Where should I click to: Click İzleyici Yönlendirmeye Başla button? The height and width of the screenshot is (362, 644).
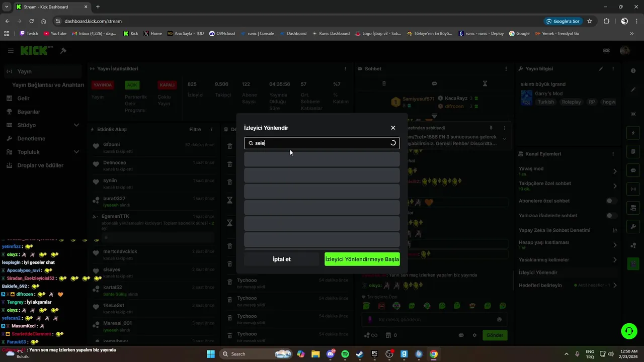[362, 259]
